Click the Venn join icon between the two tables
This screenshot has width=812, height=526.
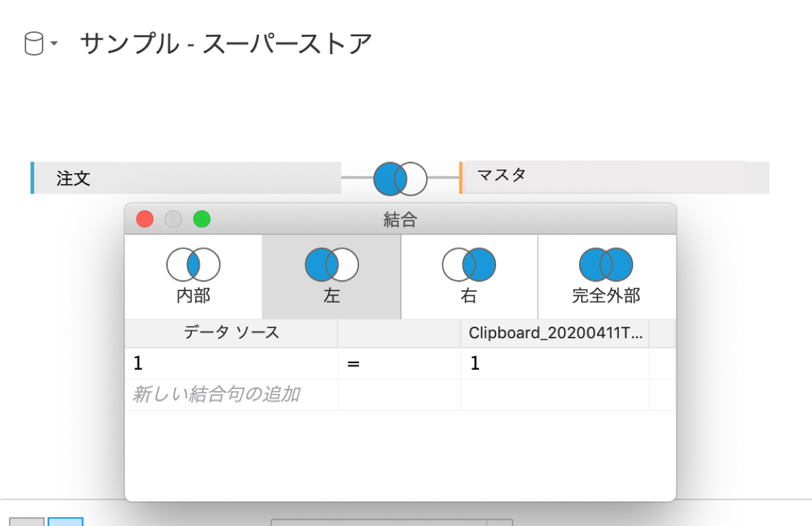coord(399,178)
